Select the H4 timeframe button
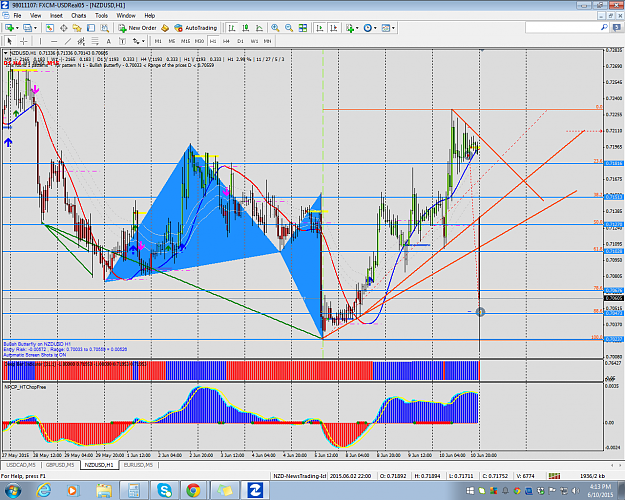625x500 pixels. point(226,41)
